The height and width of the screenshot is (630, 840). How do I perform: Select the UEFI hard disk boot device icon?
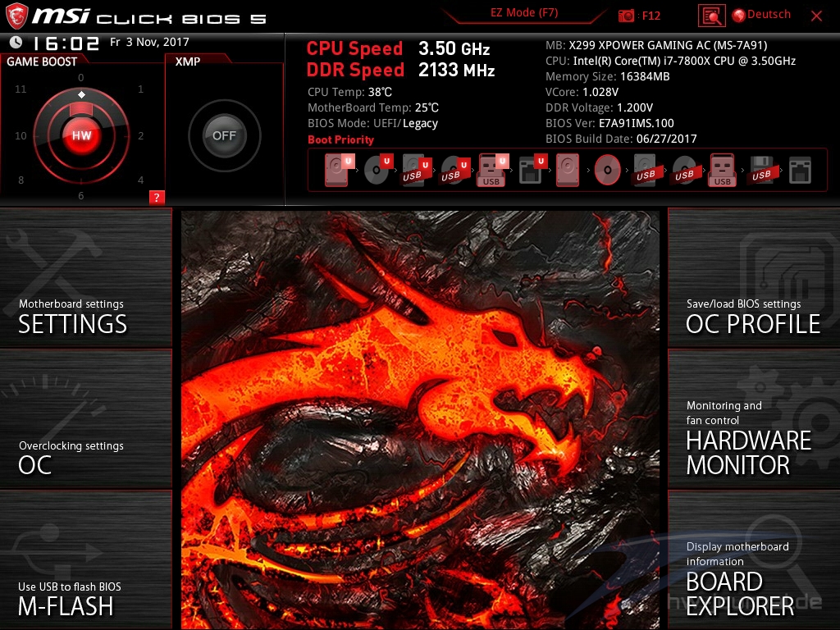point(338,170)
